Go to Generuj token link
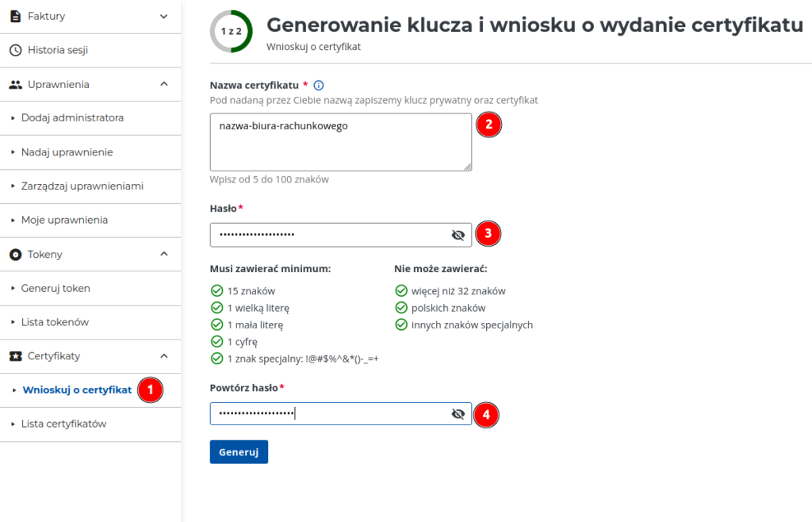The image size is (812, 522). (x=56, y=289)
